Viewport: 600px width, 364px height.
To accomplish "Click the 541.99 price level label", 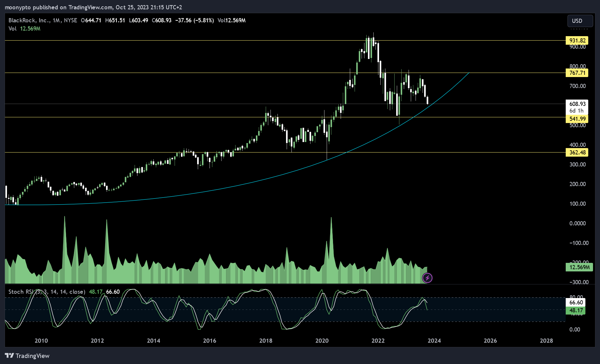I will 577,119.
